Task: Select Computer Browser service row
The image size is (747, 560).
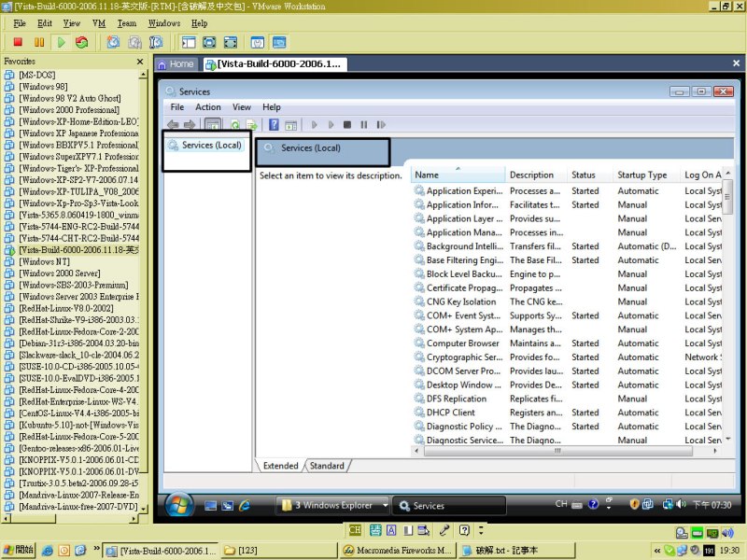Action: pyautogui.click(x=567, y=343)
